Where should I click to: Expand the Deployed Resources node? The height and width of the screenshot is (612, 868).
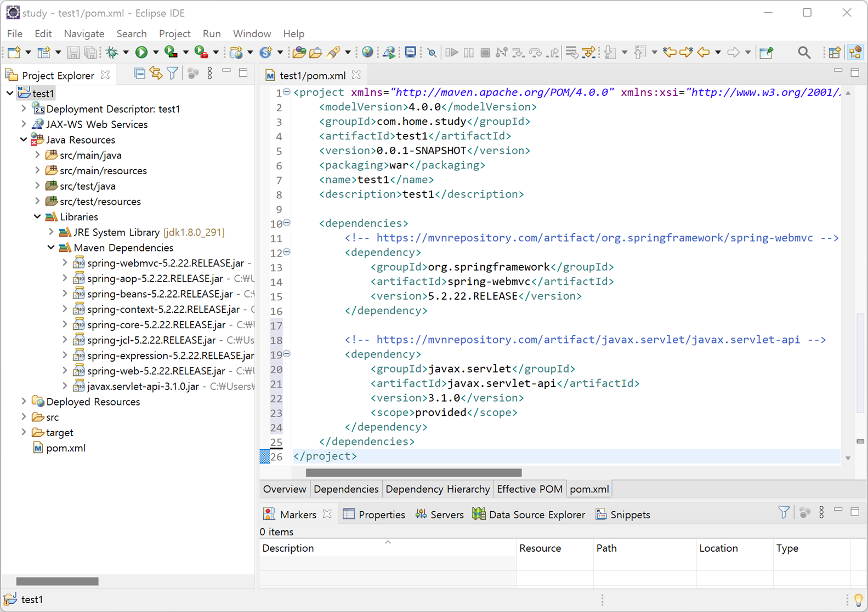click(24, 402)
